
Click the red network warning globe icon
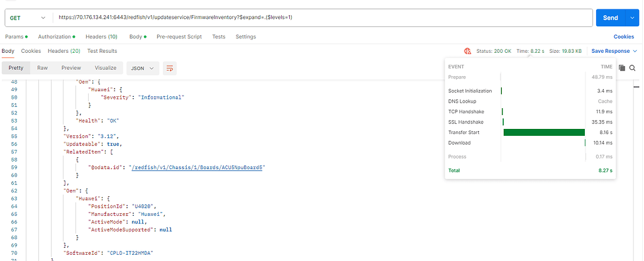467,51
